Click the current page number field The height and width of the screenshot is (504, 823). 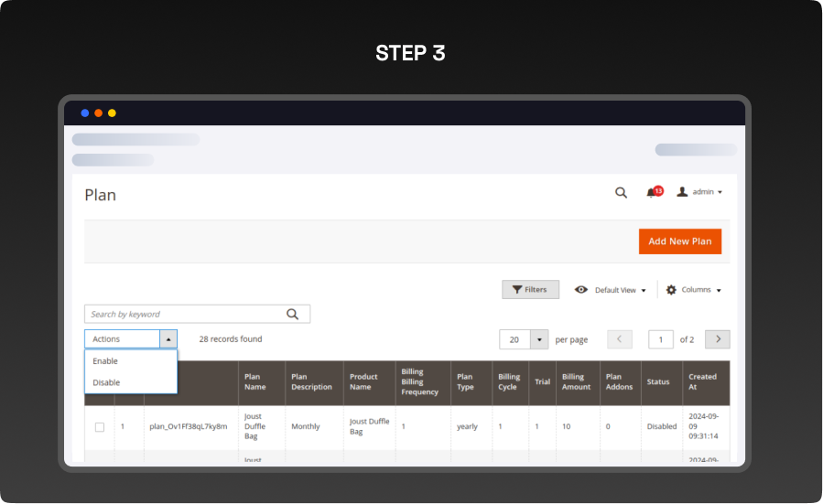661,339
